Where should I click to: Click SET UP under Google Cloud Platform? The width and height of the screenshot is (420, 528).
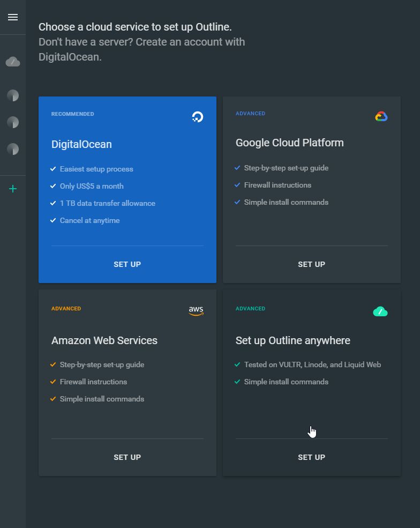coord(312,264)
